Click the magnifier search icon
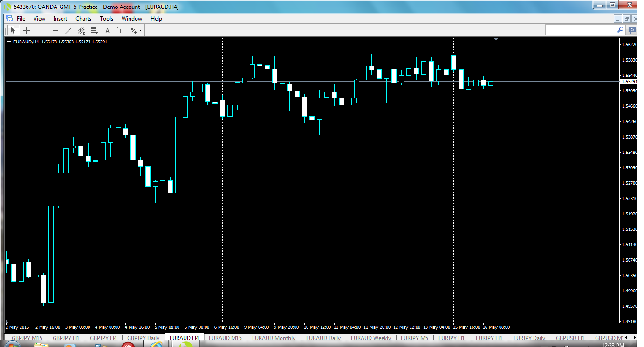Image resolution: width=644 pixels, height=347 pixels. click(x=620, y=29)
